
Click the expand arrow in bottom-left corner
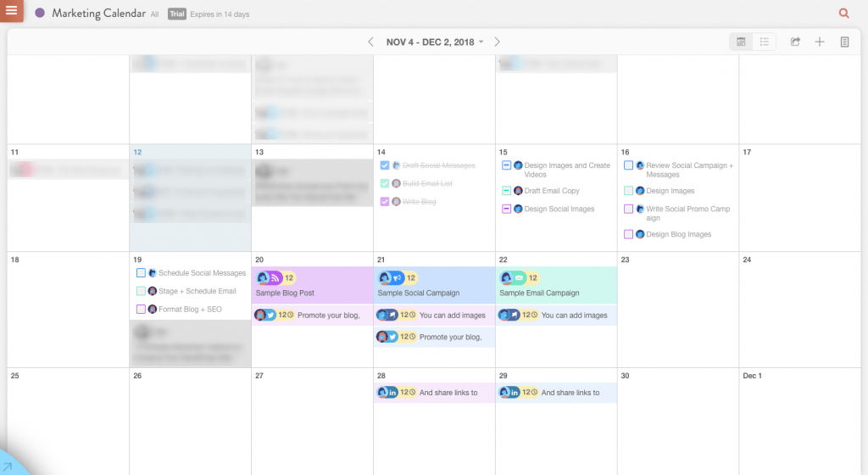pyautogui.click(x=8, y=467)
